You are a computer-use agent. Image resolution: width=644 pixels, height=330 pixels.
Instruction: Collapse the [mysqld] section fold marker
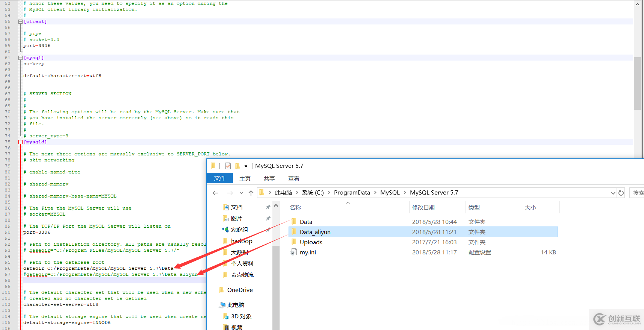coord(20,142)
